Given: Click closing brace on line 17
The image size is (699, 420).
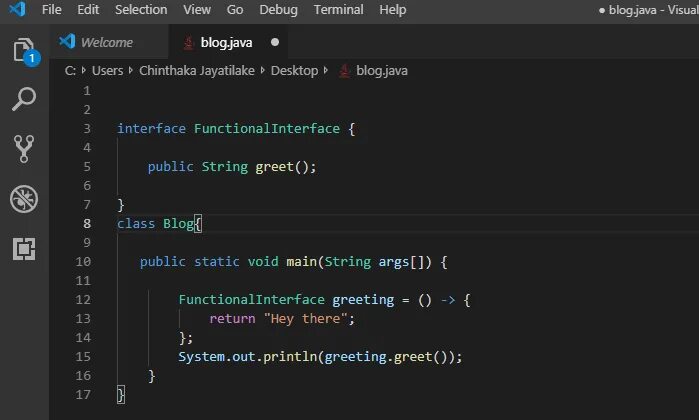Looking at the screenshot, I should (x=120, y=395).
